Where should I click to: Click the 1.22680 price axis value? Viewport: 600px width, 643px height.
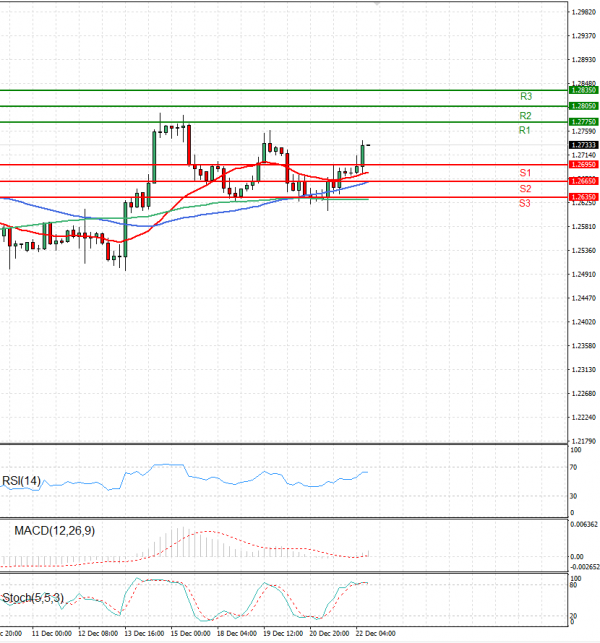[584, 393]
